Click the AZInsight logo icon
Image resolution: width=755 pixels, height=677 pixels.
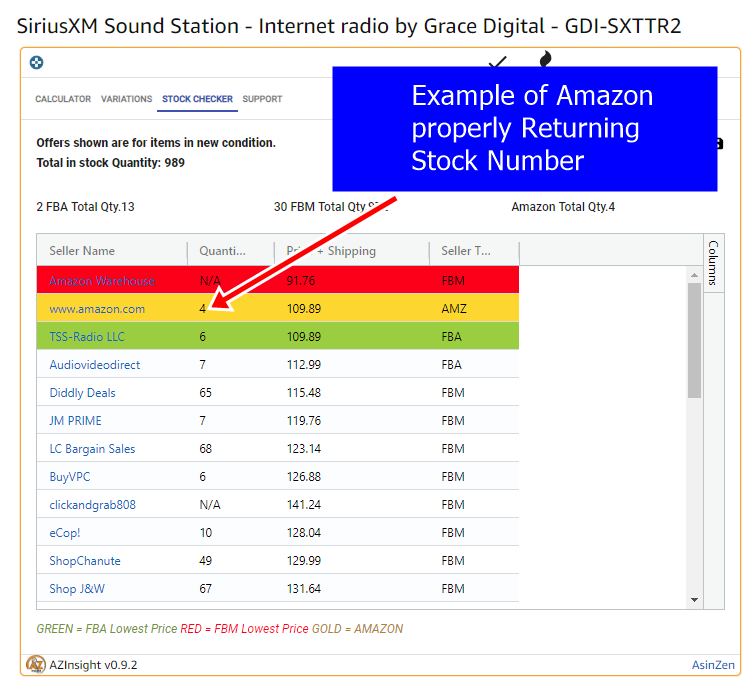pos(36,664)
